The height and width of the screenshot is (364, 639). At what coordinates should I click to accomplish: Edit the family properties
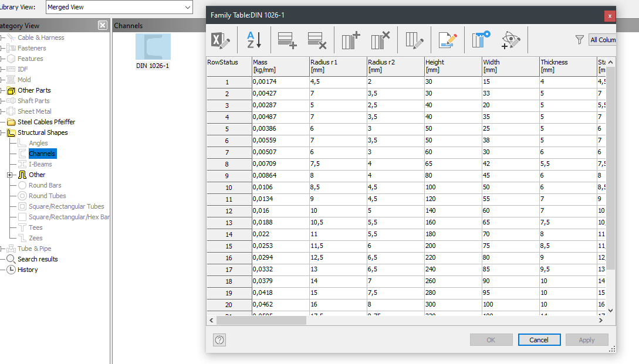pos(447,40)
